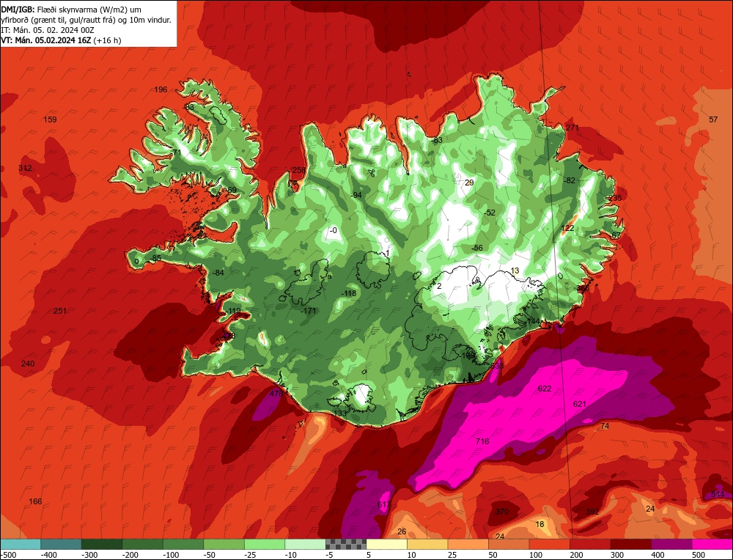Click the map value -85

(x=155, y=259)
